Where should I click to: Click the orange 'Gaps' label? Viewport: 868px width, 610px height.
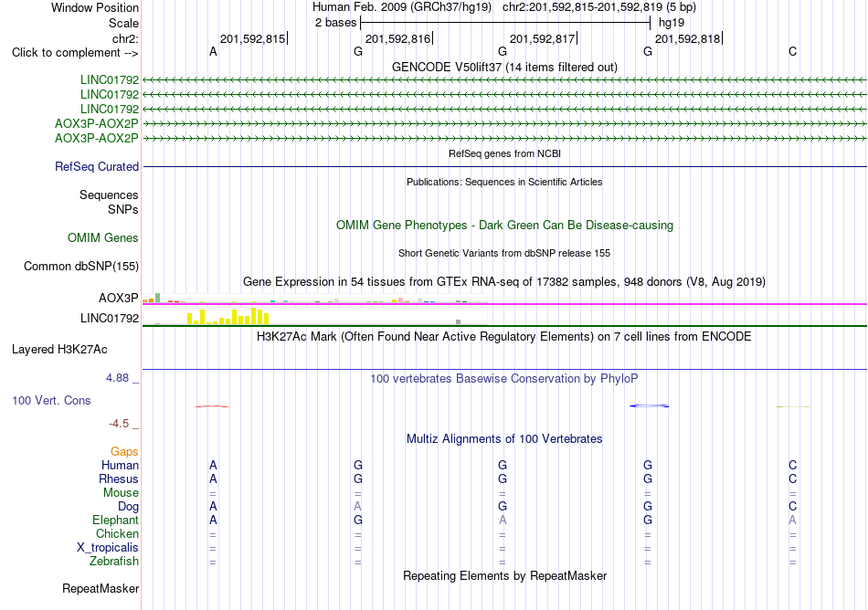pos(124,452)
